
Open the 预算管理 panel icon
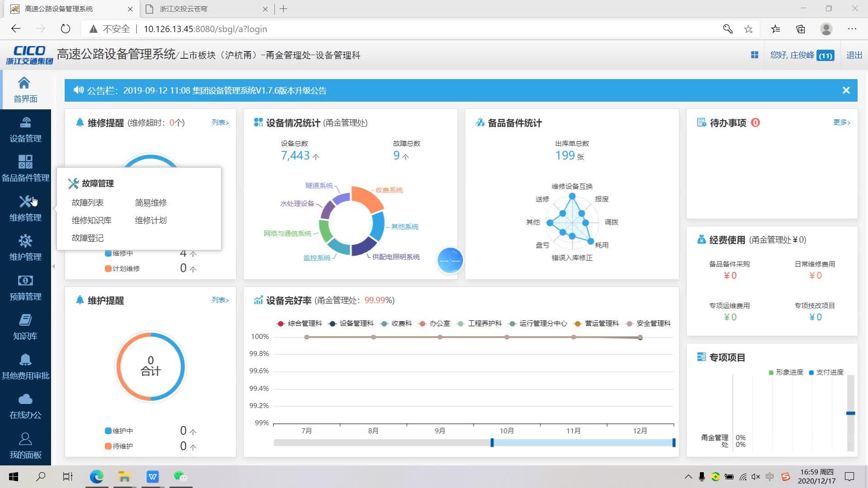(x=25, y=280)
